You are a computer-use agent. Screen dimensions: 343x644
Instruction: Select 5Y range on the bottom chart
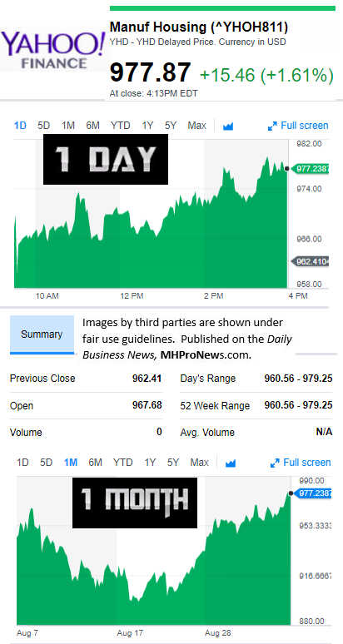click(173, 463)
